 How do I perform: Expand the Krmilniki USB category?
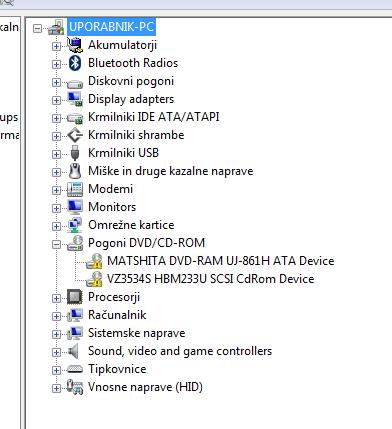click(x=56, y=154)
